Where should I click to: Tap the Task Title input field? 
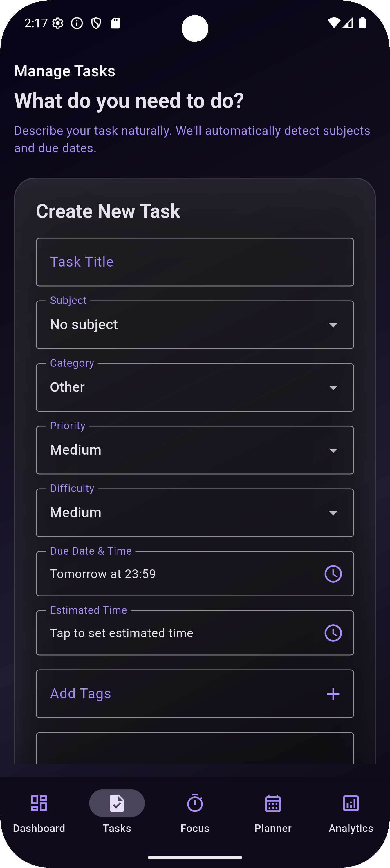coord(195,262)
